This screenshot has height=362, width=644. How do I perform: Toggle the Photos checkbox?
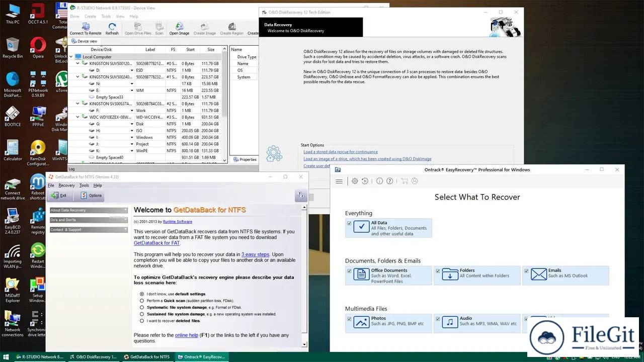click(349, 319)
